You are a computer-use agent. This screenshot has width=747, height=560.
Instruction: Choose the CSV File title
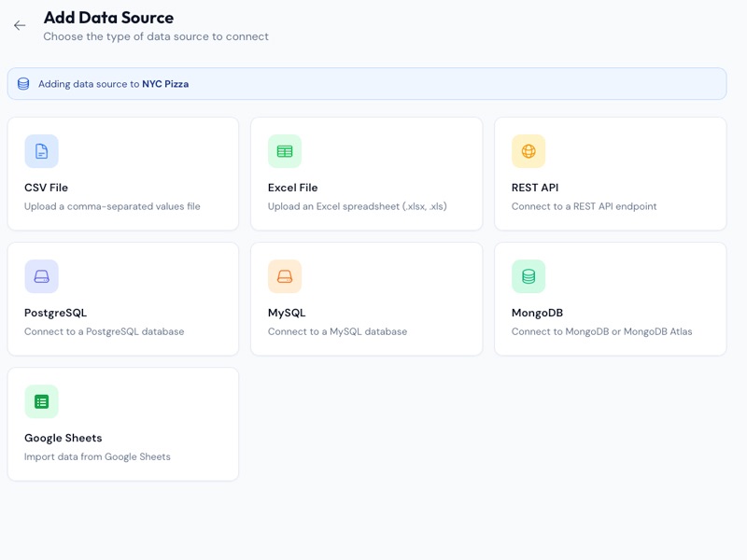coord(46,188)
